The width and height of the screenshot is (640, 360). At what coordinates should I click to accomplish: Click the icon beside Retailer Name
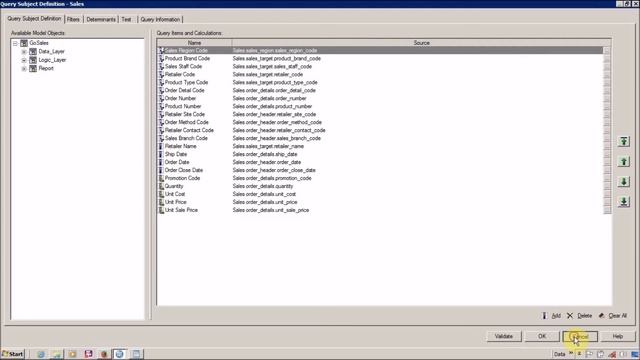point(161,146)
